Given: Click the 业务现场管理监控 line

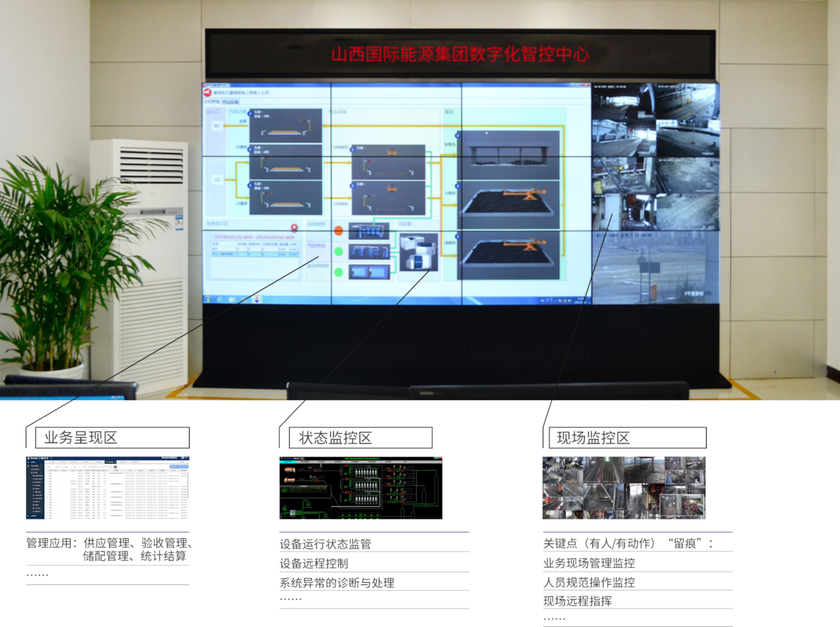Looking at the screenshot, I should pyautogui.click(x=589, y=563).
